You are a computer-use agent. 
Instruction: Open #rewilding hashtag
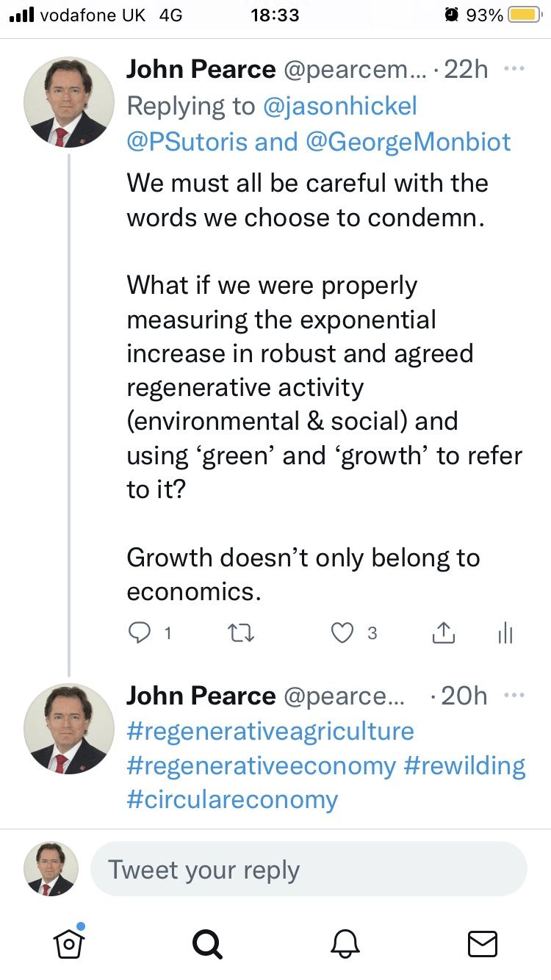point(465,765)
